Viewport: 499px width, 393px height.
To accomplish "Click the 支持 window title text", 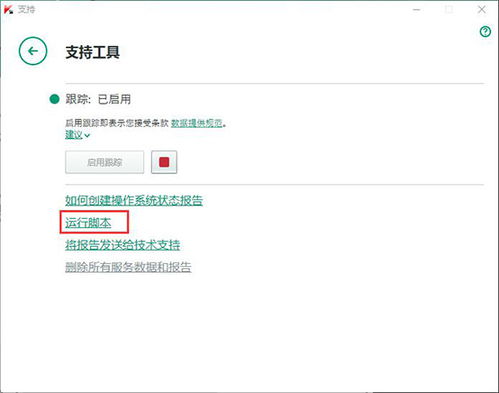I will [26, 10].
